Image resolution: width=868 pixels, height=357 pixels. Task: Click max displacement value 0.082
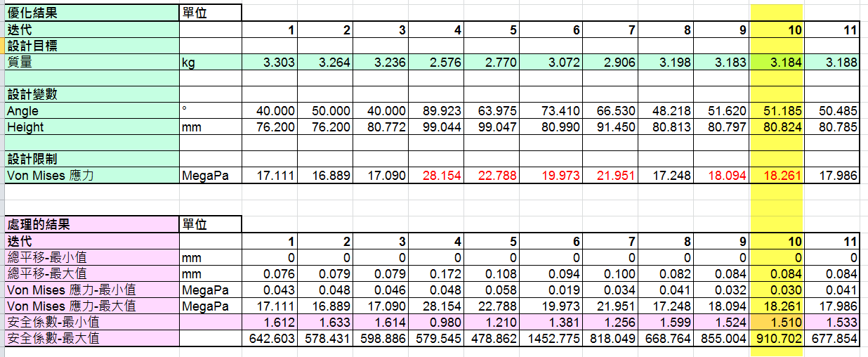click(666, 273)
